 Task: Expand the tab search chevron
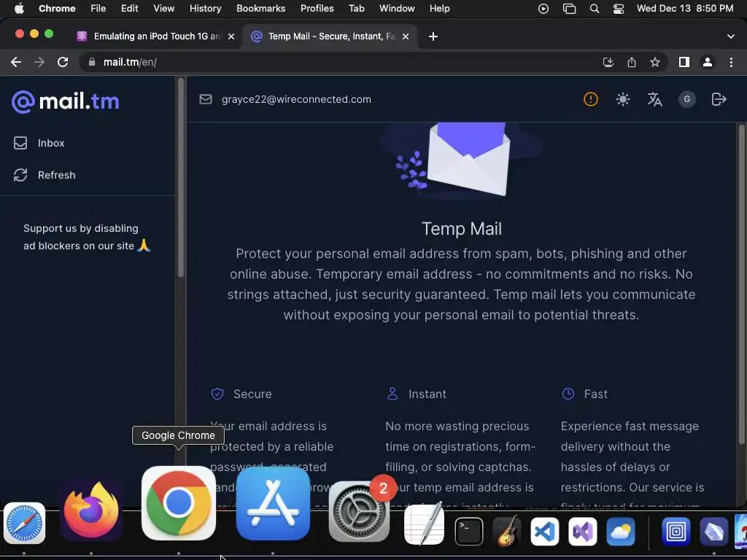point(731,36)
